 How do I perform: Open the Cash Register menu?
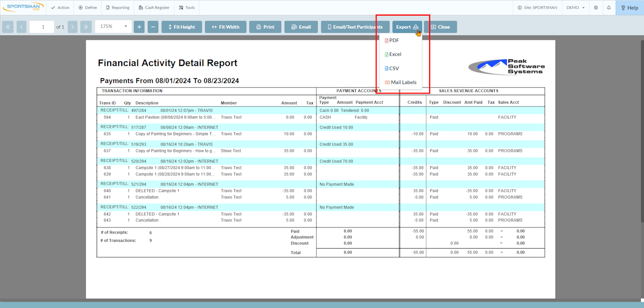click(x=154, y=8)
